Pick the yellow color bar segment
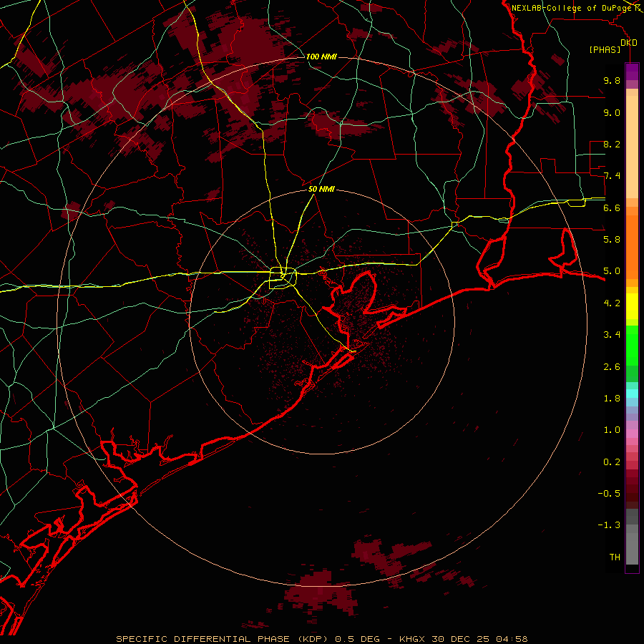 point(632,306)
